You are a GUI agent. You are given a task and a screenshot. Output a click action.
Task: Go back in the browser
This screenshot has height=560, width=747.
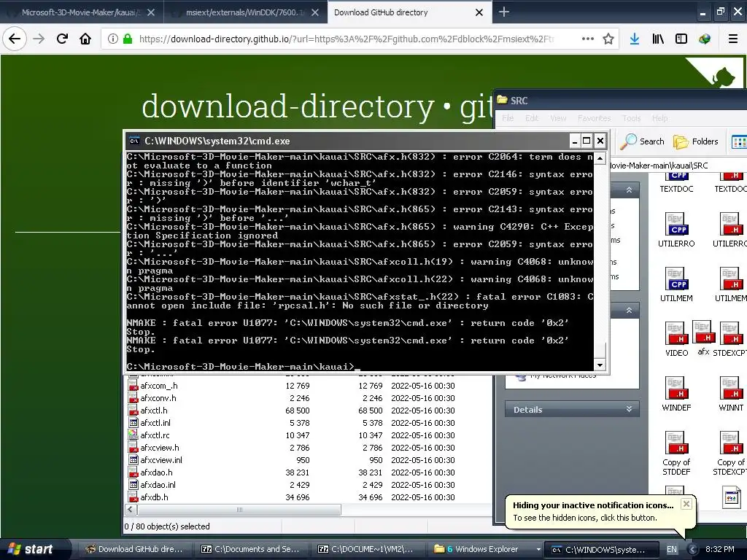click(x=15, y=39)
